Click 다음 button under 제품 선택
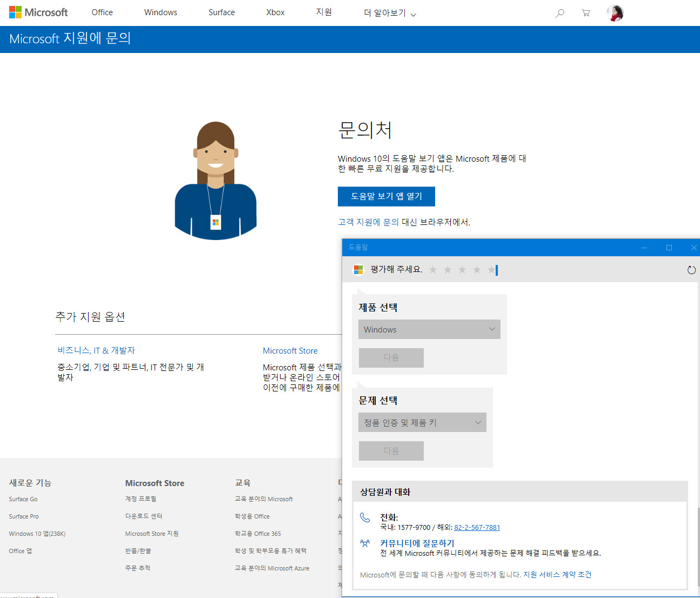This screenshot has height=598, width=700. tap(391, 357)
